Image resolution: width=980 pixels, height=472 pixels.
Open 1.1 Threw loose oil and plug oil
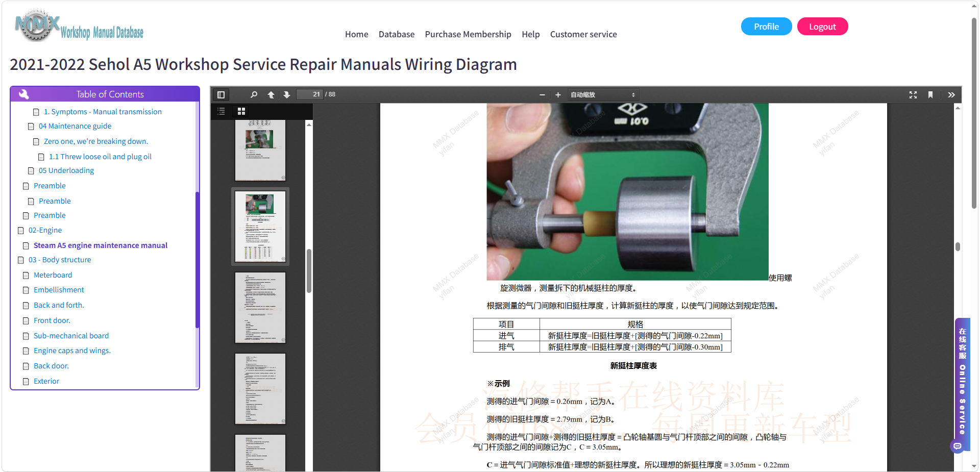click(x=100, y=157)
